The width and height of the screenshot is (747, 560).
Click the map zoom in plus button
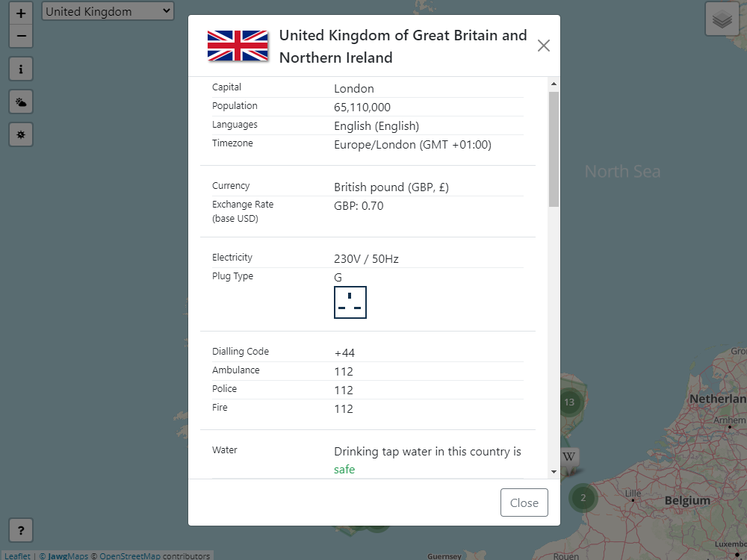click(21, 13)
